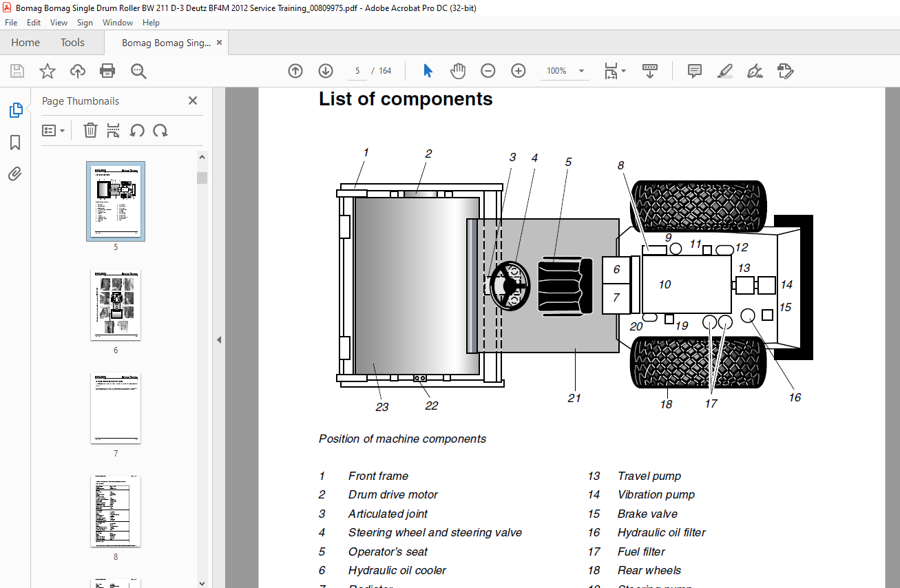This screenshot has width=900, height=588.
Task: Switch to the Tools tab
Action: tap(72, 43)
